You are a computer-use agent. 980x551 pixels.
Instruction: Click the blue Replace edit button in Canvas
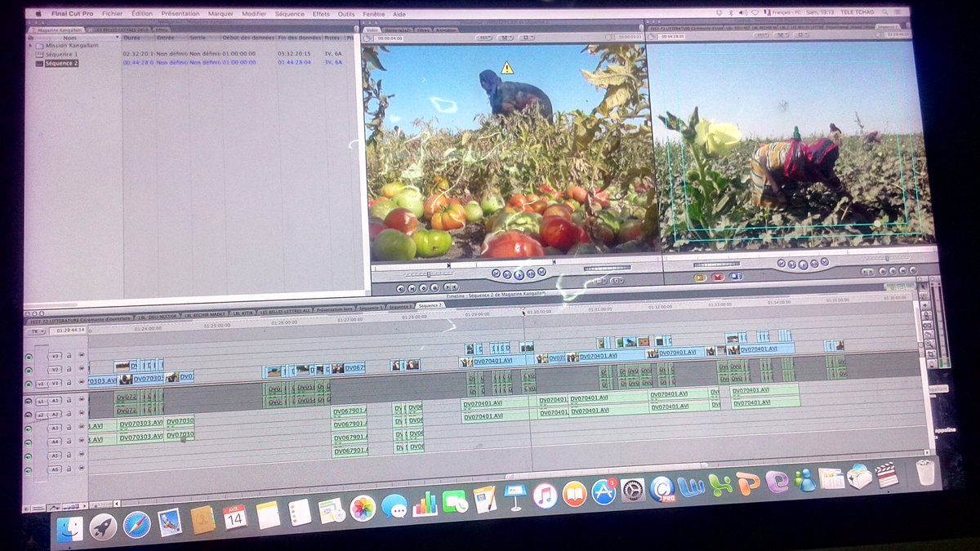[x=737, y=277]
